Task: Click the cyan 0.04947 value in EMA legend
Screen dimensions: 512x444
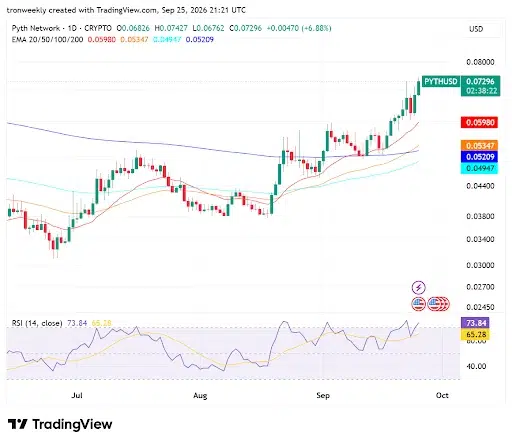Action: [x=167, y=39]
